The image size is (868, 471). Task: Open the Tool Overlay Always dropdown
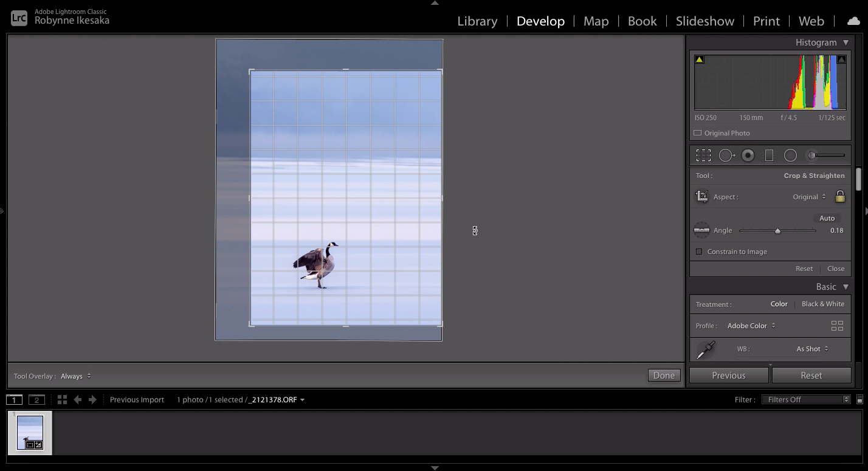click(76, 376)
